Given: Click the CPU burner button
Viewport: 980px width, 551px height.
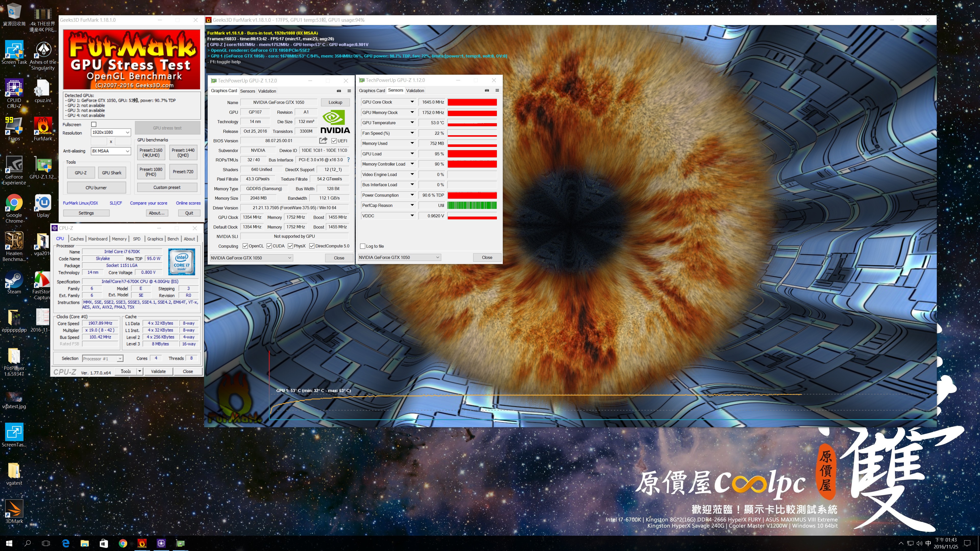Looking at the screenshot, I should [x=96, y=187].
